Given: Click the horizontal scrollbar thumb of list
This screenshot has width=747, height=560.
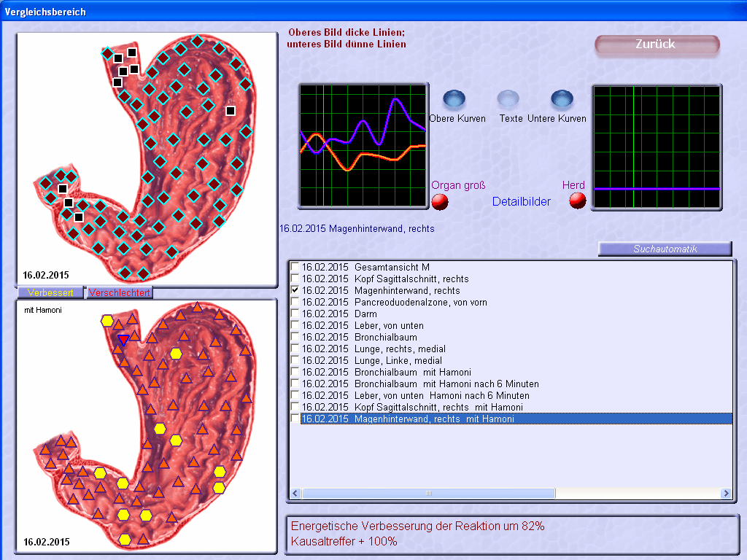Looking at the screenshot, I should tap(429, 494).
